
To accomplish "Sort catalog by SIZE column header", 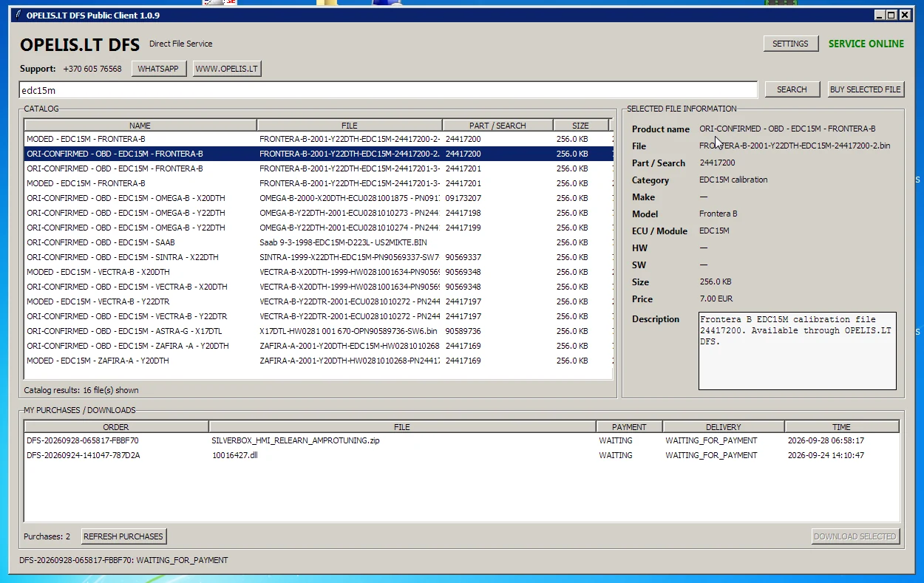I will 581,126.
